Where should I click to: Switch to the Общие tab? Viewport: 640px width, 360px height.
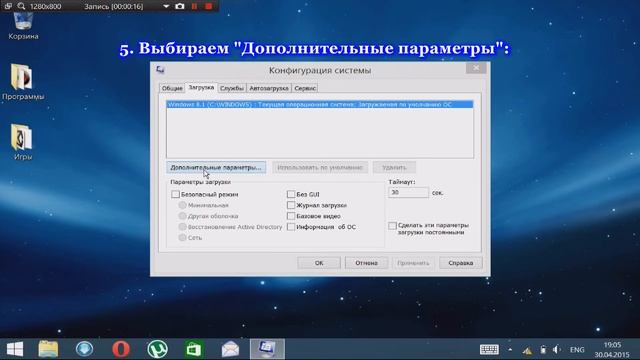point(172,88)
